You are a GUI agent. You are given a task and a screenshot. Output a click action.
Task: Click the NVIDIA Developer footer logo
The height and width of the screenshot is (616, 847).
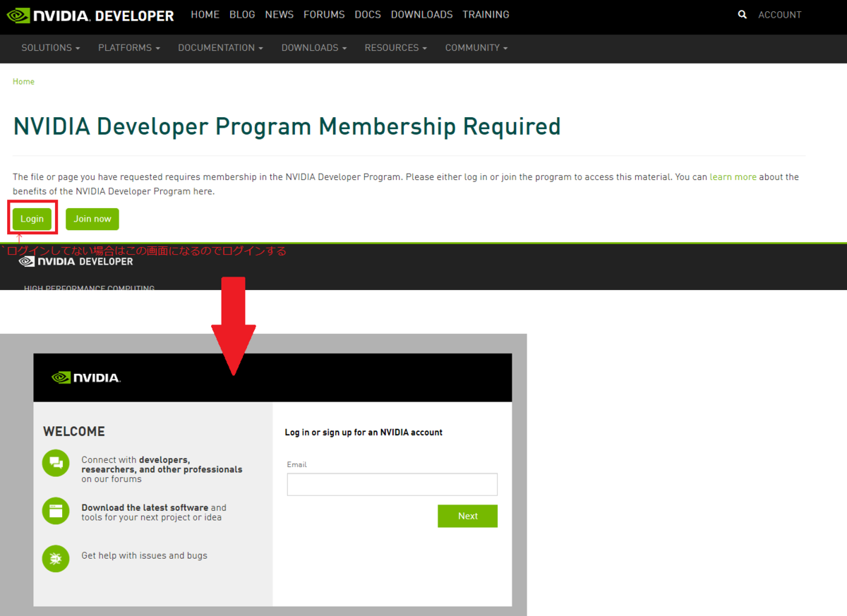[76, 261]
